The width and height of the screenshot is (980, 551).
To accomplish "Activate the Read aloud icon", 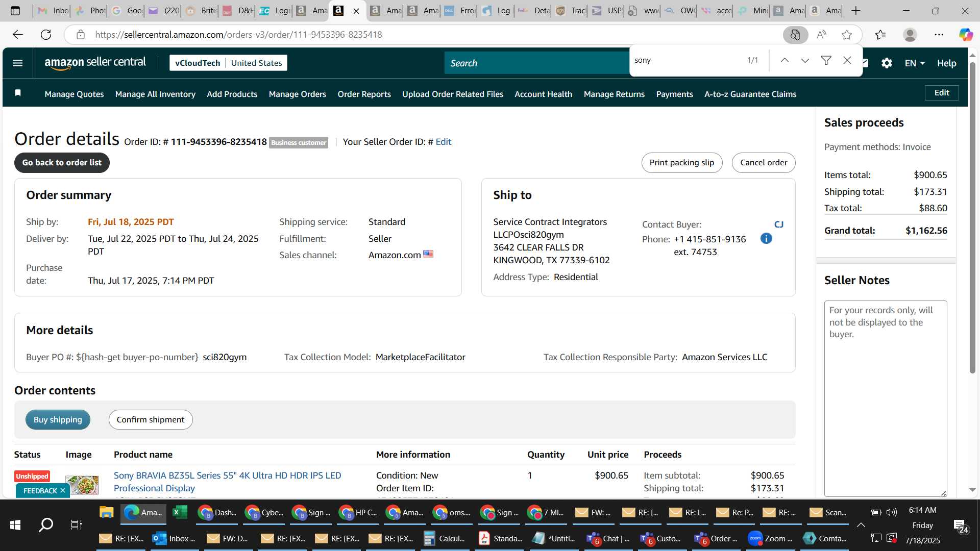I will [821, 35].
